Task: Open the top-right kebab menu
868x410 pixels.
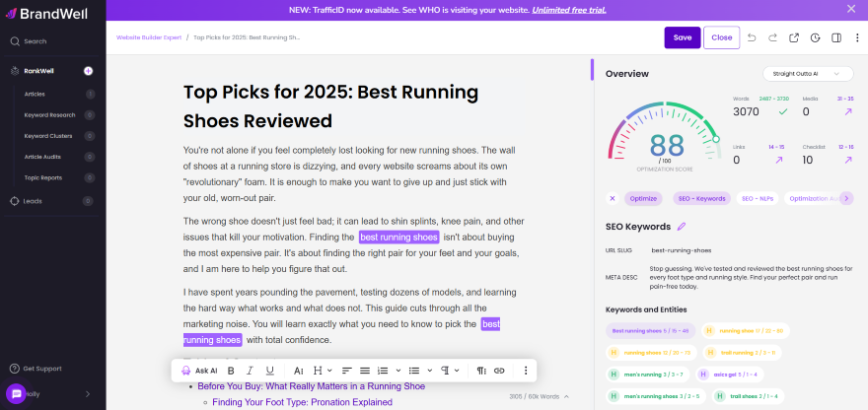Action: point(857,37)
